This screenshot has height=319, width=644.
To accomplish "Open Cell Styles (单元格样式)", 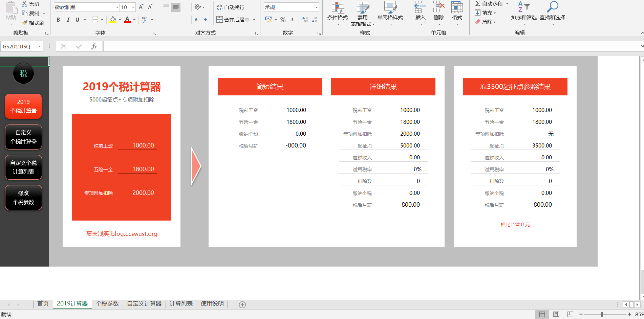I will coord(390,13).
